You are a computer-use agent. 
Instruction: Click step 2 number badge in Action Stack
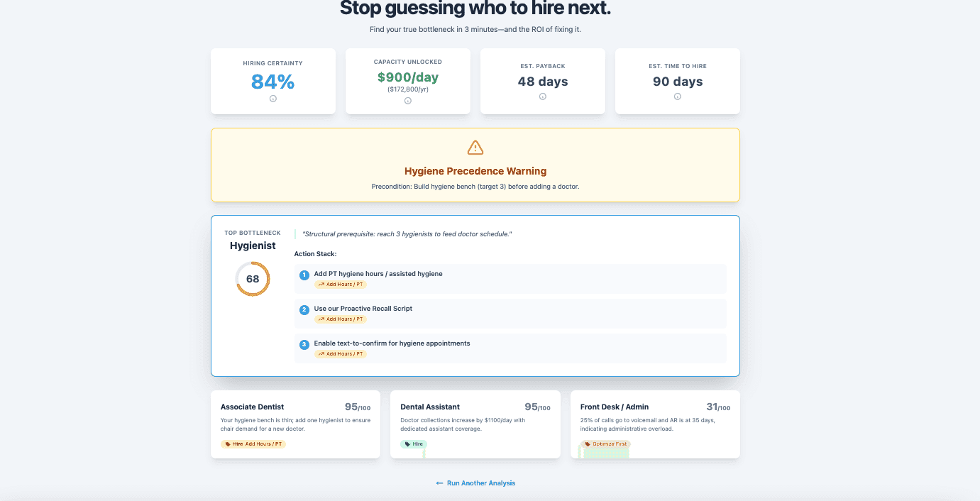[x=304, y=309]
